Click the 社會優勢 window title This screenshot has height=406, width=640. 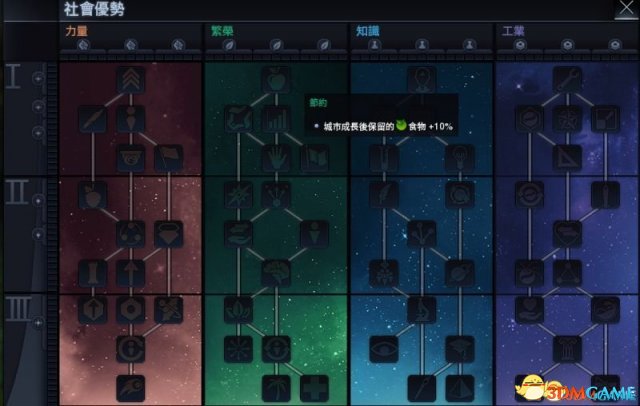[94, 9]
